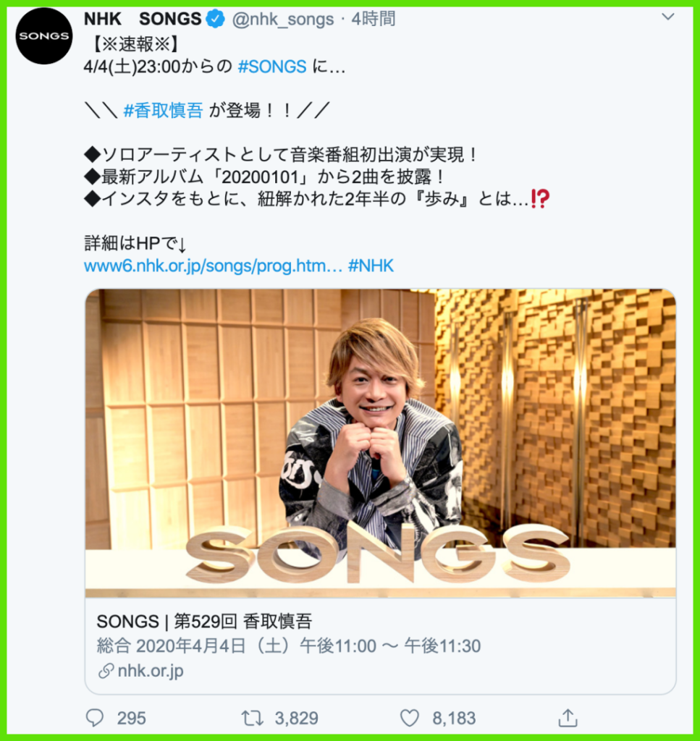
Task: Click the SONGS black profile avatar
Action: click(43, 36)
